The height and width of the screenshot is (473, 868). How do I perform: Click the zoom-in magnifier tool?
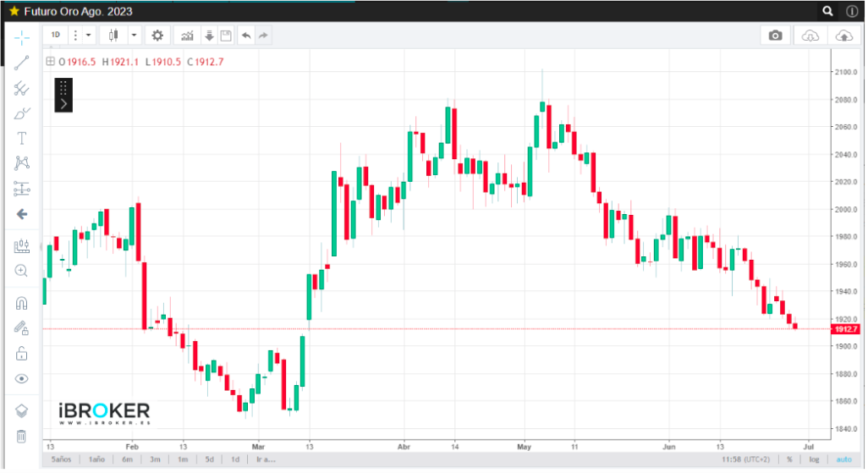tap(22, 271)
